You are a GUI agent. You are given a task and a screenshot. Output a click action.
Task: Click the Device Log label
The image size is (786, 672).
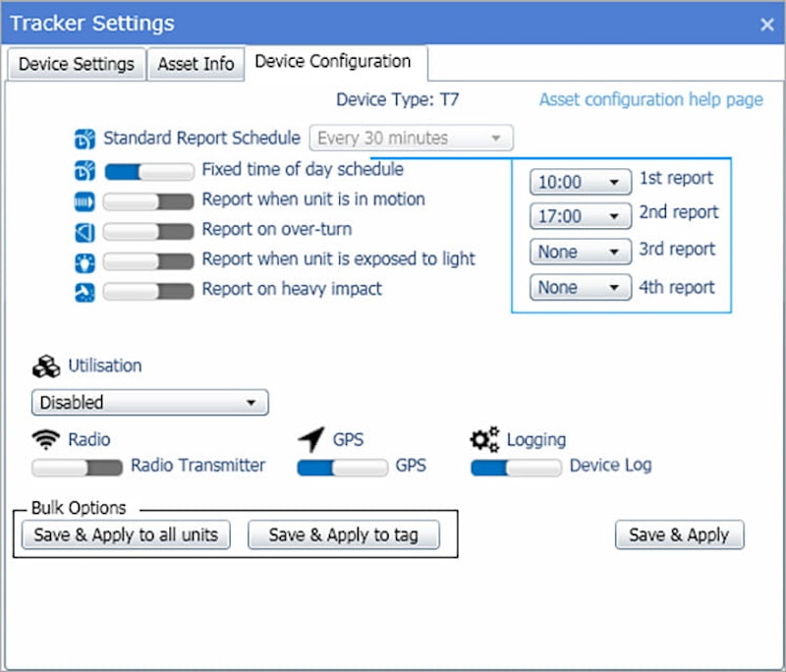coord(611,465)
